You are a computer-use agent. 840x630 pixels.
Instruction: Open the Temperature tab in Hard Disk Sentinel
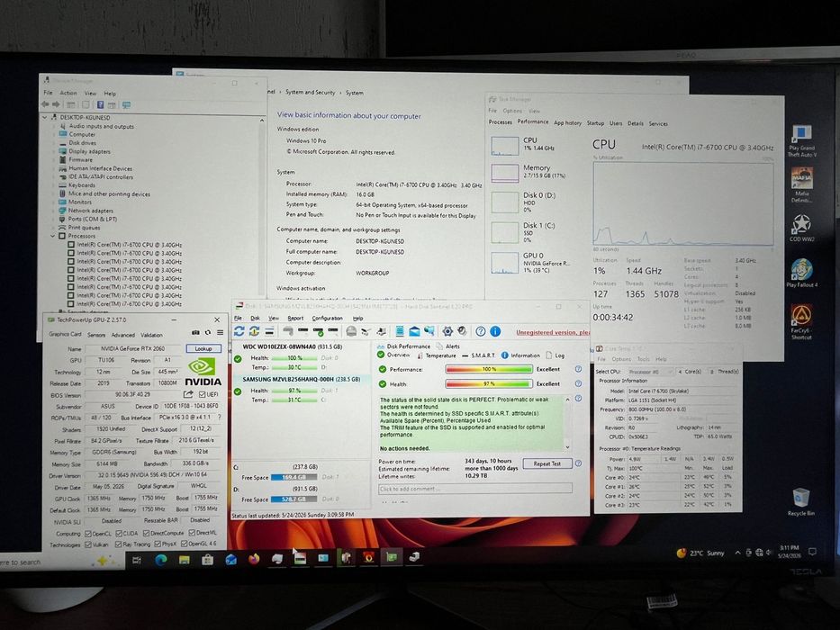click(436, 355)
